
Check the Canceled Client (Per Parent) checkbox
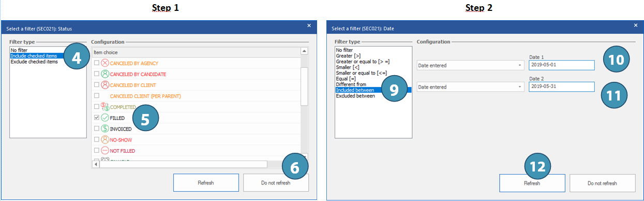97,96
